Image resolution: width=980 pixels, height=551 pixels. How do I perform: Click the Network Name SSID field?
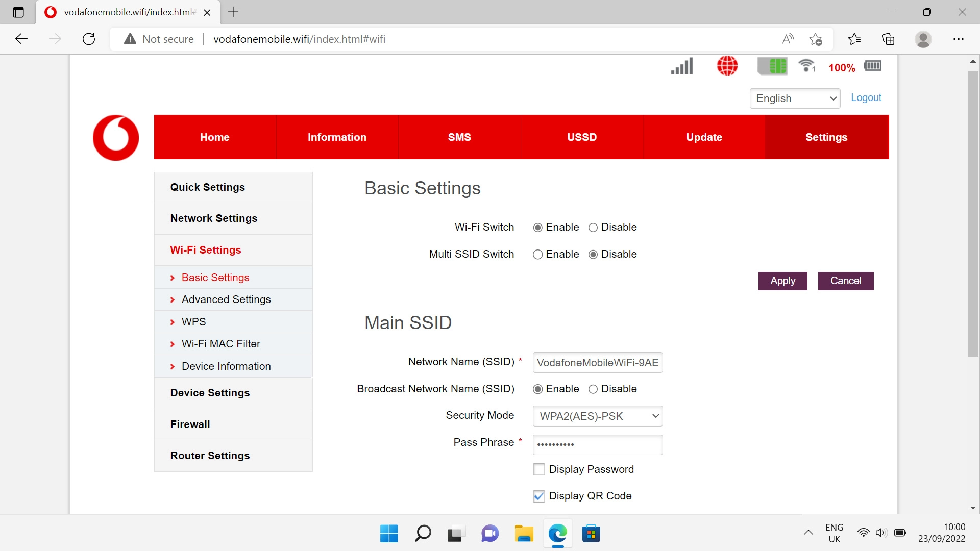597,363
